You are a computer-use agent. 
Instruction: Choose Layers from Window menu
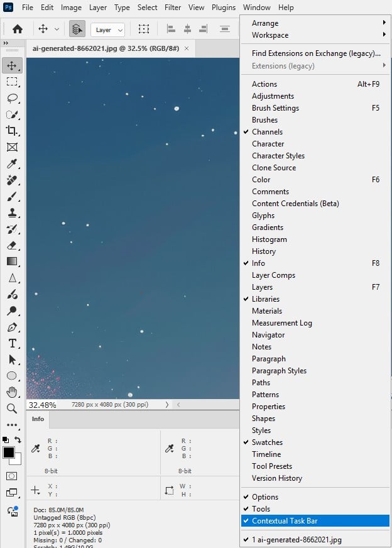315,287
